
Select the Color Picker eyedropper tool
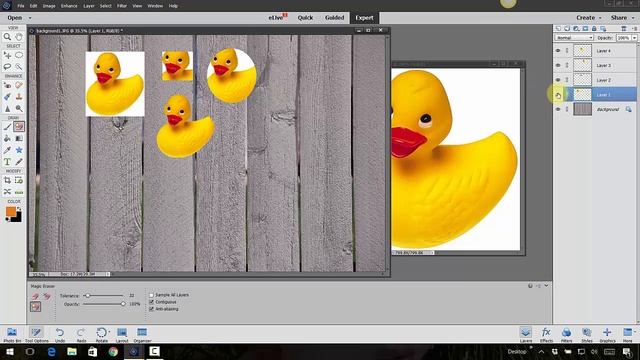(7, 150)
